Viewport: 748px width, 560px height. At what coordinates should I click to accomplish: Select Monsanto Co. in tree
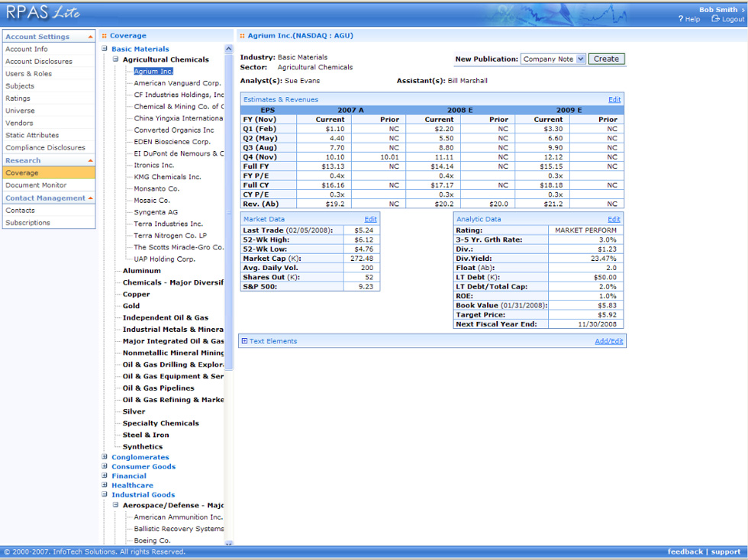[x=156, y=188]
